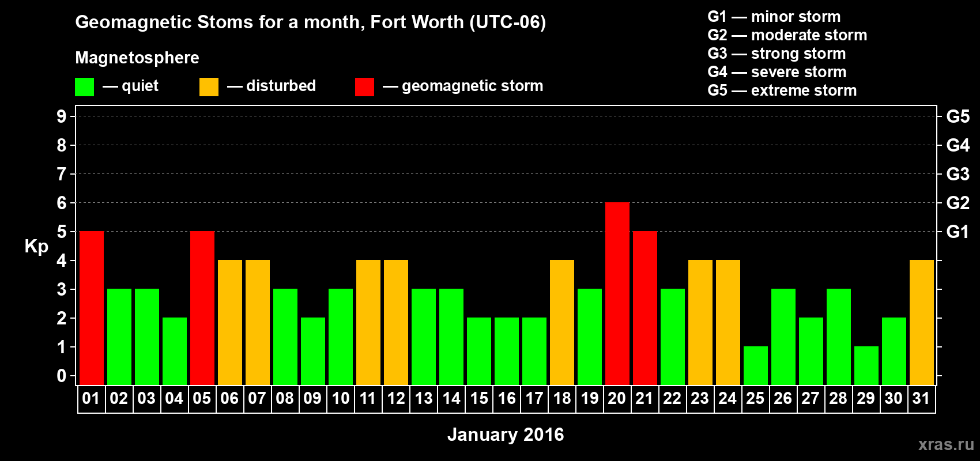Click the 'G5 — extreme storm' legend text
Viewport: 980px width, 461px height.
pos(782,90)
